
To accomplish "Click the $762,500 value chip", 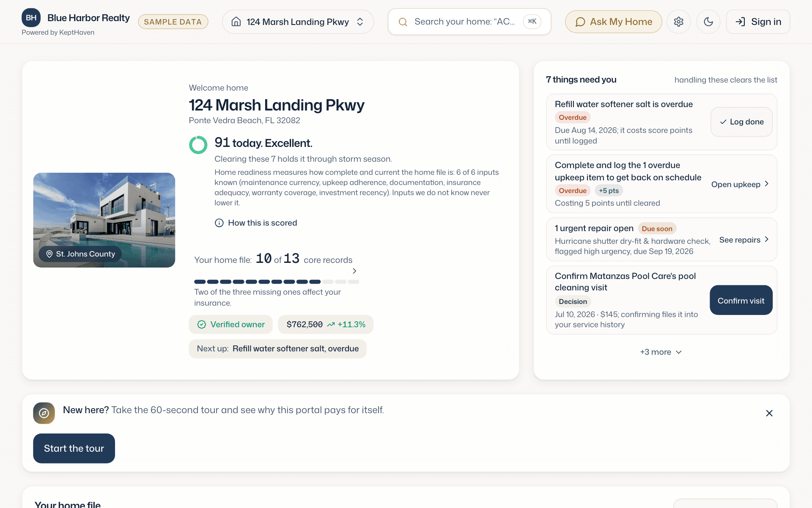I will pyautogui.click(x=326, y=324).
